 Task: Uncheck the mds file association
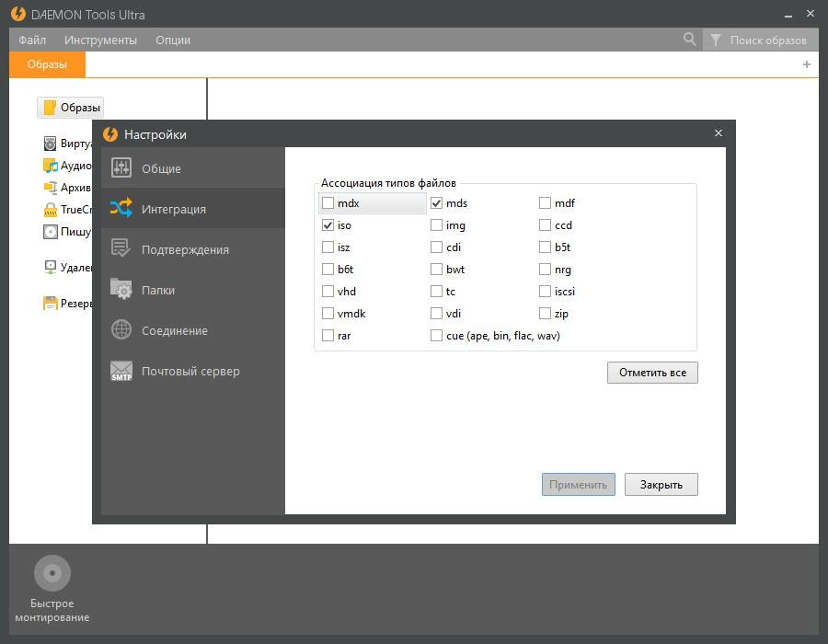[436, 202]
